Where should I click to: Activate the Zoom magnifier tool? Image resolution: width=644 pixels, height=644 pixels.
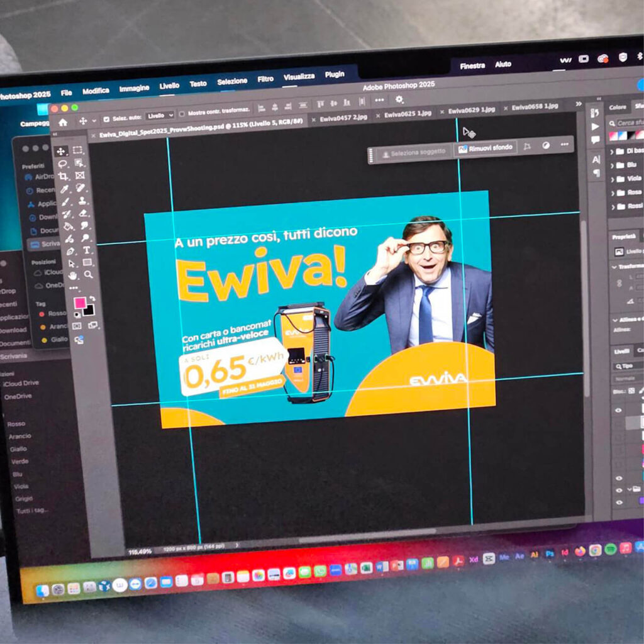tap(89, 274)
